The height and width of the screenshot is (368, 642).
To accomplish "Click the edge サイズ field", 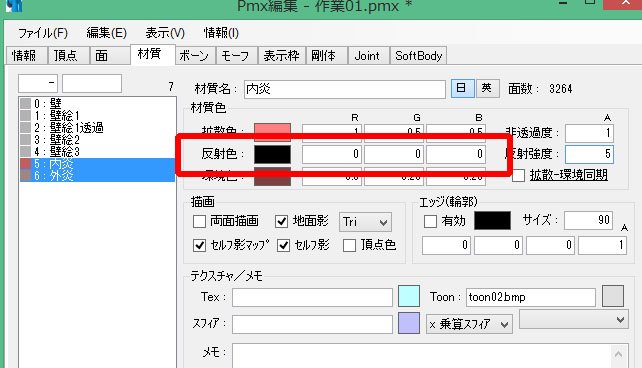I will (588, 220).
